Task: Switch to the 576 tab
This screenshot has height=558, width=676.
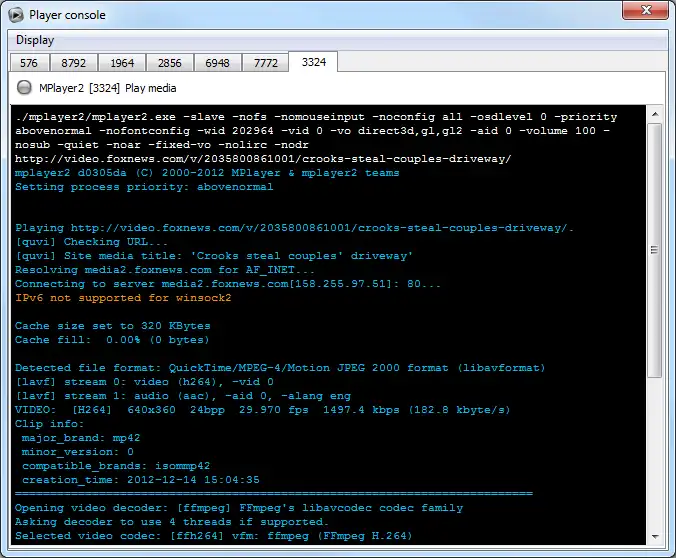Action: [x=29, y=63]
